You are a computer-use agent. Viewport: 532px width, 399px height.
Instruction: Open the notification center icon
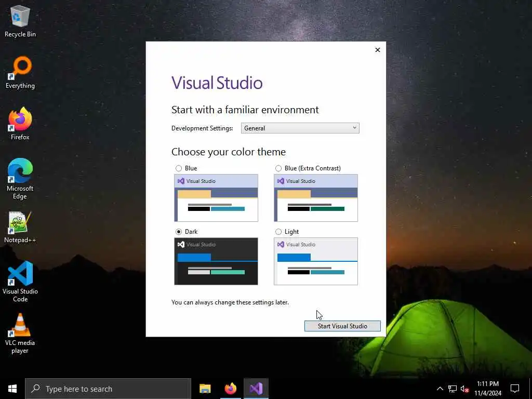pos(515,389)
